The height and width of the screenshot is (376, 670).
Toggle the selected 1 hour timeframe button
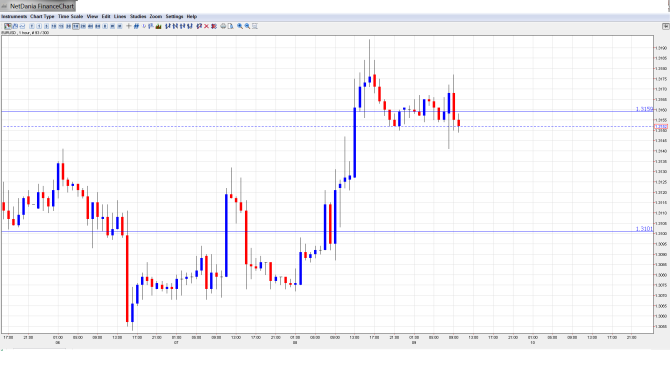point(76,26)
